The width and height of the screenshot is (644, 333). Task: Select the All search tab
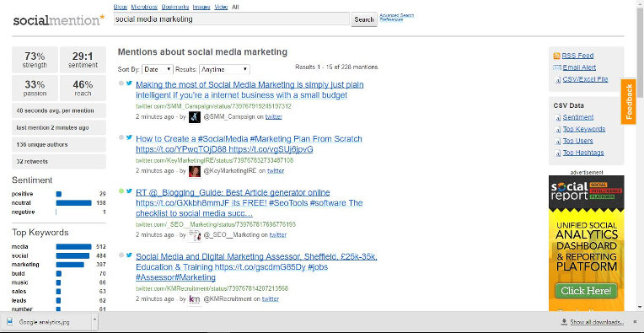pos(235,7)
